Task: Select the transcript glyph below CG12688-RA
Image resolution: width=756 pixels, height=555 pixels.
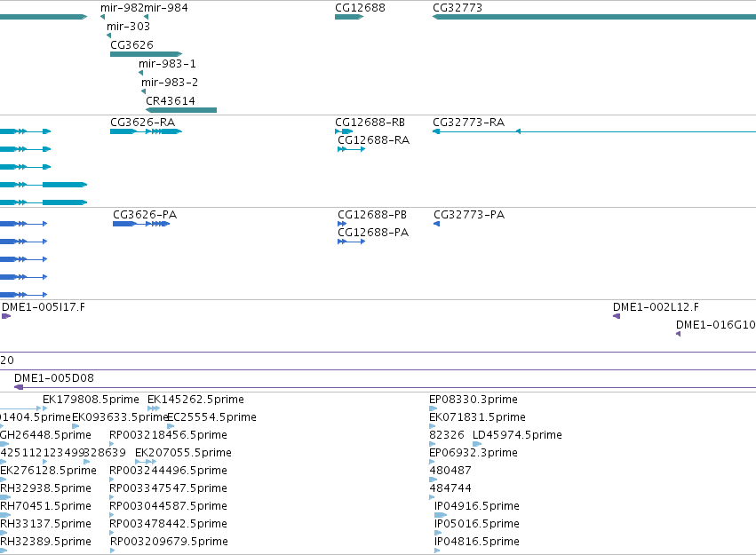Action: tap(352, 149)
